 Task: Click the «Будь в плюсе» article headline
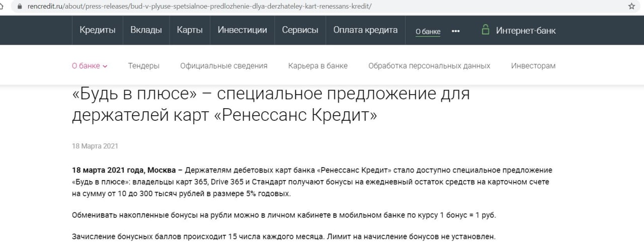pos(271,105)
